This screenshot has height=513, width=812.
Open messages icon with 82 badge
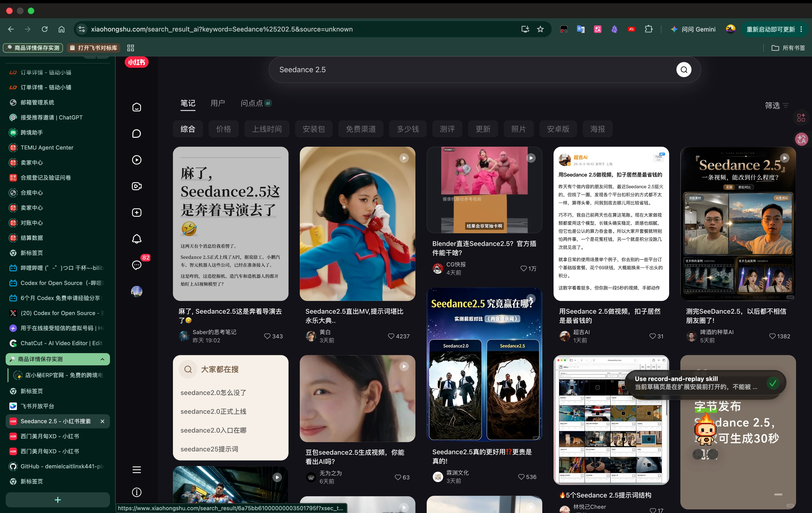[137, 265]
